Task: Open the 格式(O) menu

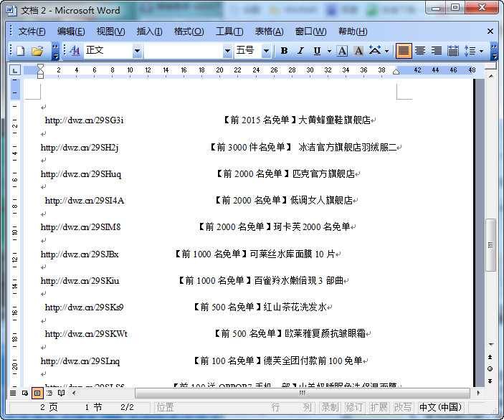Action: pos(189,32)
